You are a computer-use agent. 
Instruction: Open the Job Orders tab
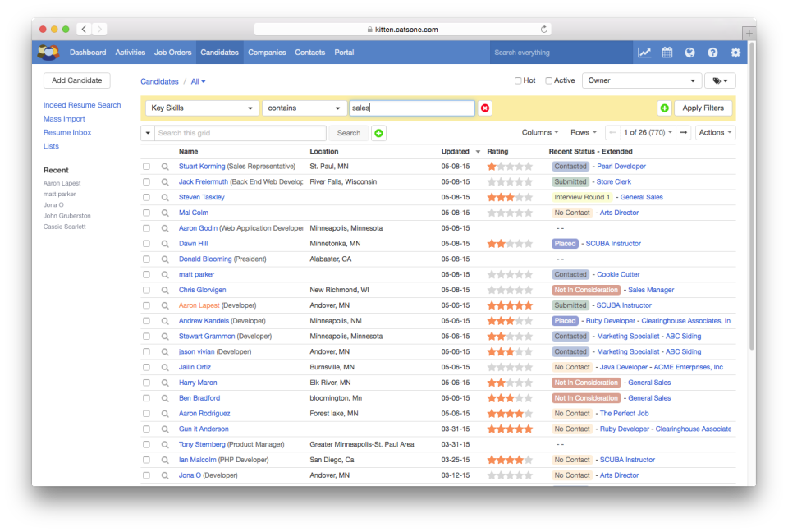[173, 53]
